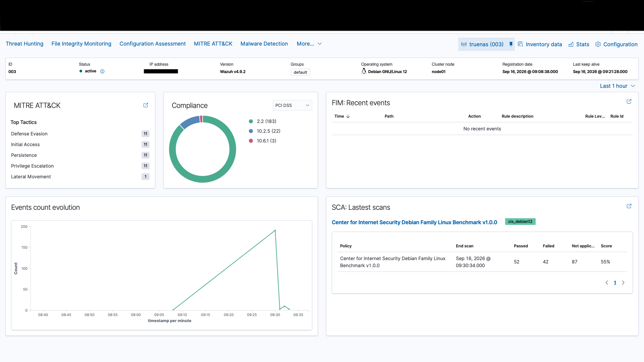
Task: Click the cis_debian12 policy badge
Action: click(520, 222)
